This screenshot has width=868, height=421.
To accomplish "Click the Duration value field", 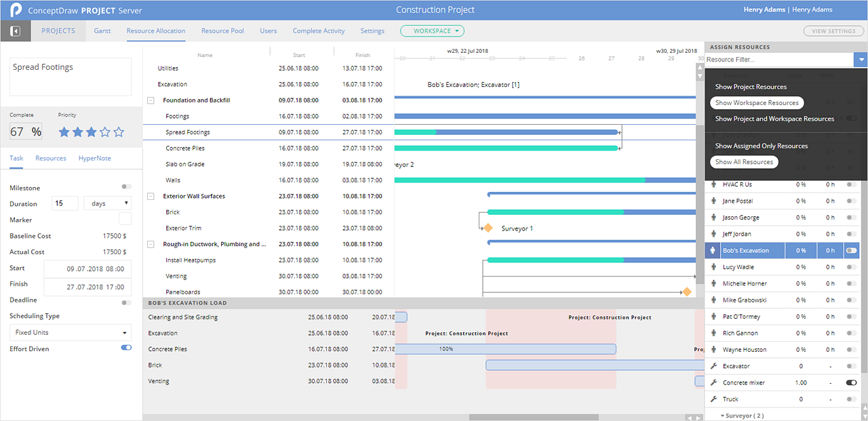I will pyautogui.click(x=65, y=203).
